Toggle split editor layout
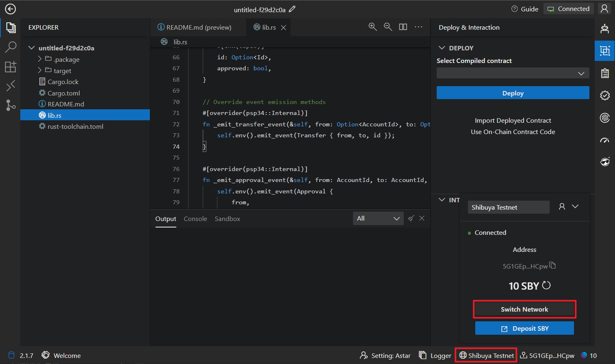This screenshot has width=615, height=364. (403, 27)
